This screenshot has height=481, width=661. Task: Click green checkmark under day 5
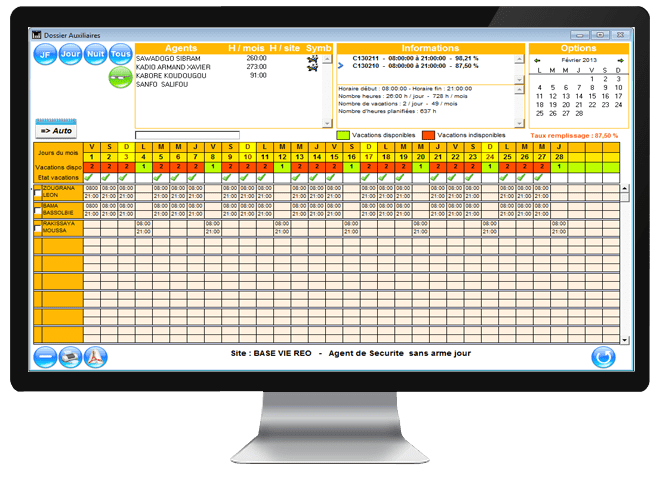(158, 177)
